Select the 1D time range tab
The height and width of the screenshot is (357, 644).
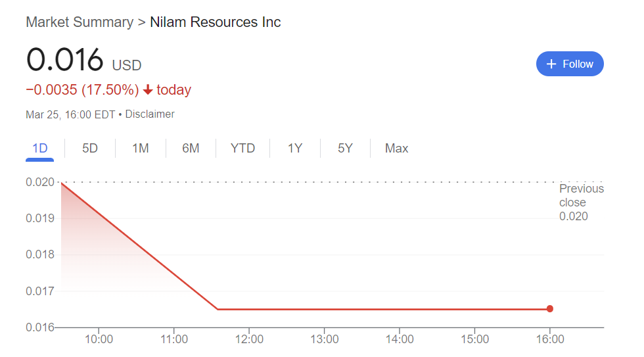[40, 149]
